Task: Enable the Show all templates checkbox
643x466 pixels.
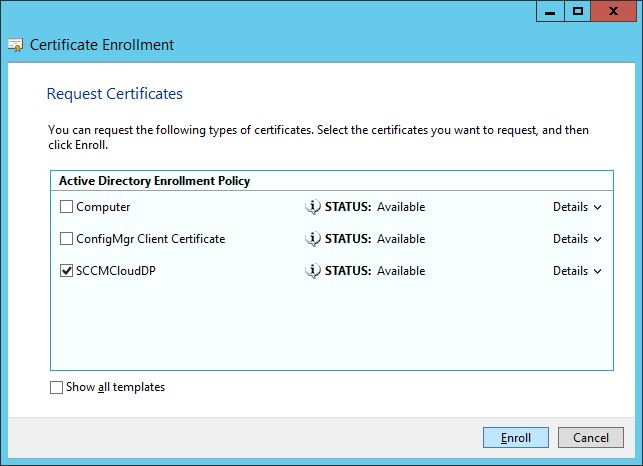Action: click(x=56, y=387)
